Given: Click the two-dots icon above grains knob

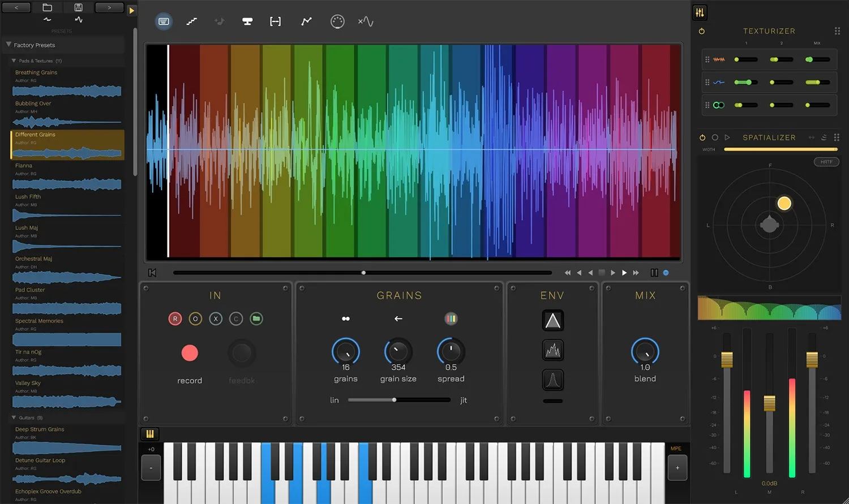Looking at the screenshot, I should (x=346, y=319).
